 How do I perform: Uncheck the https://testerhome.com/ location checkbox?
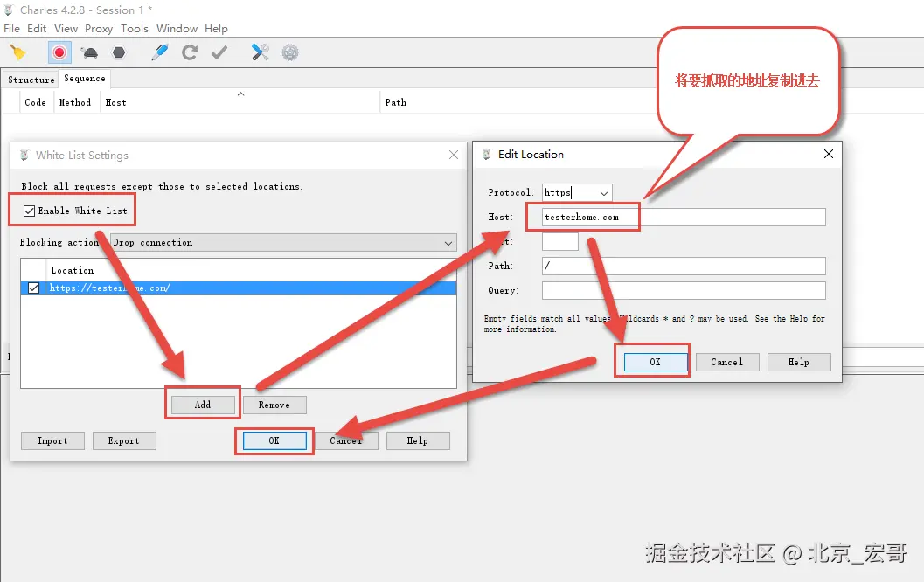(33, 288)
